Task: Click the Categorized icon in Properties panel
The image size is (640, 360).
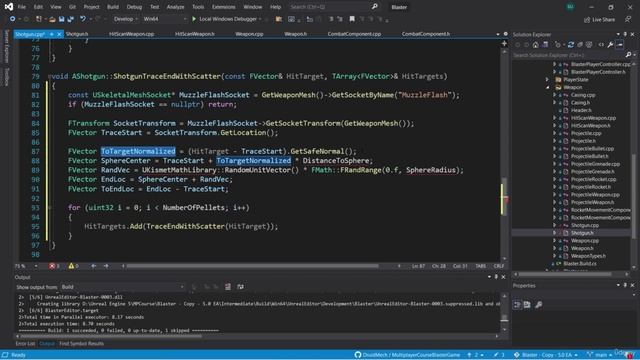Action: pyautogui.click(x=517, y=304)
